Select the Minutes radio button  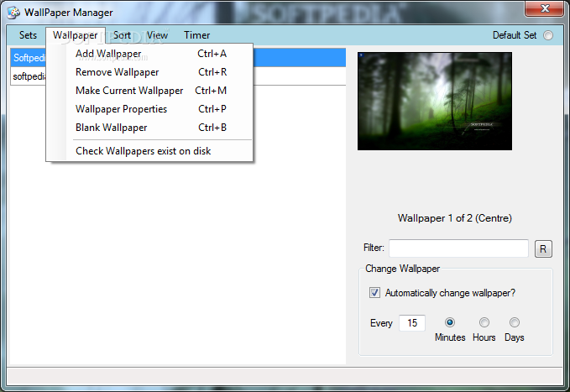[450, 322]
